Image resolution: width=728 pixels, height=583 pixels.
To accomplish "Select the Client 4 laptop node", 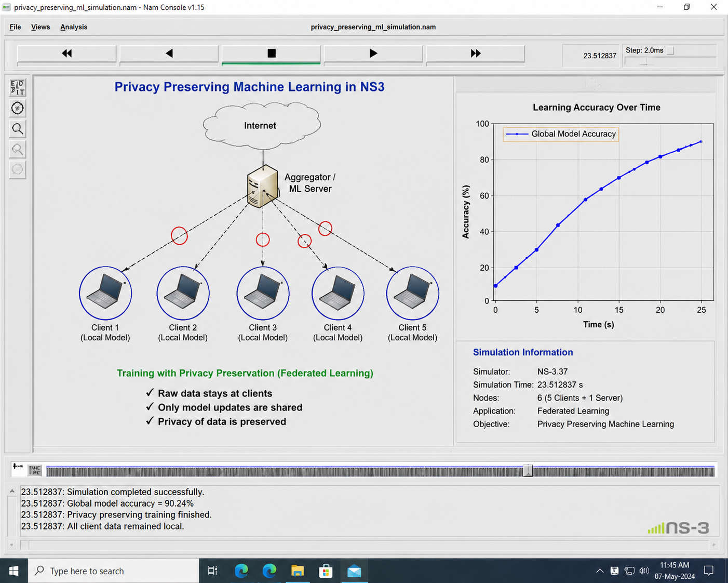I will (x=338, y=293).
